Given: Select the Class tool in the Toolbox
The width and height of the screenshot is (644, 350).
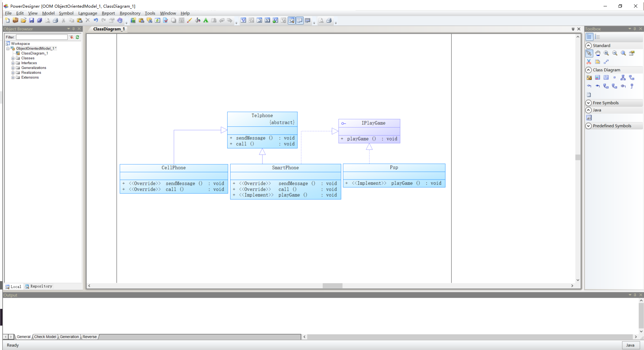Looking at the screenshot, I should coord(598,77).
